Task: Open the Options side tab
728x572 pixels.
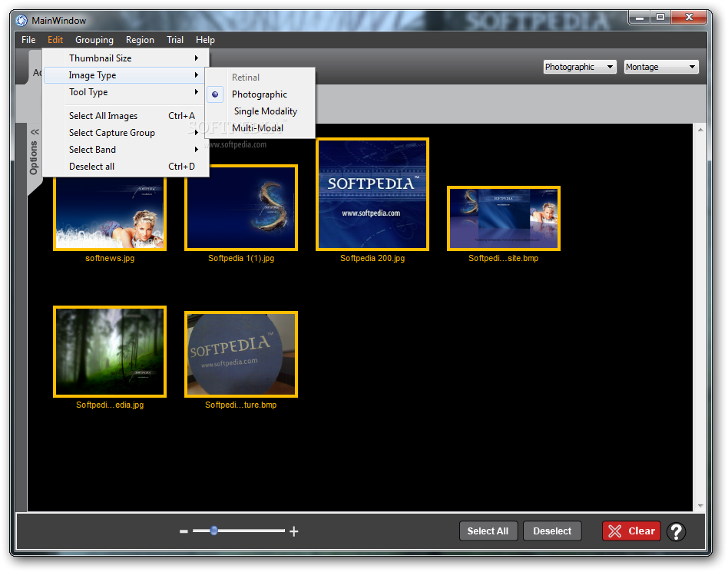Action: click(34, 158)
